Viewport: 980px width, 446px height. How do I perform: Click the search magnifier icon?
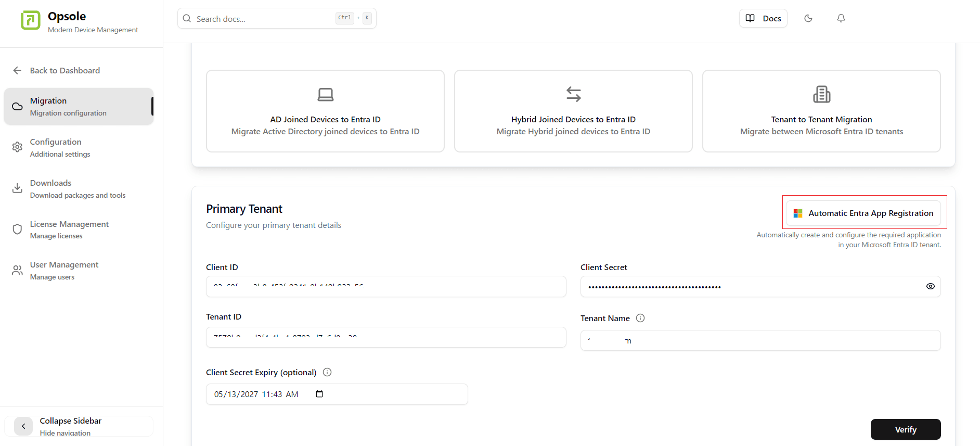[x=187, y=19]
